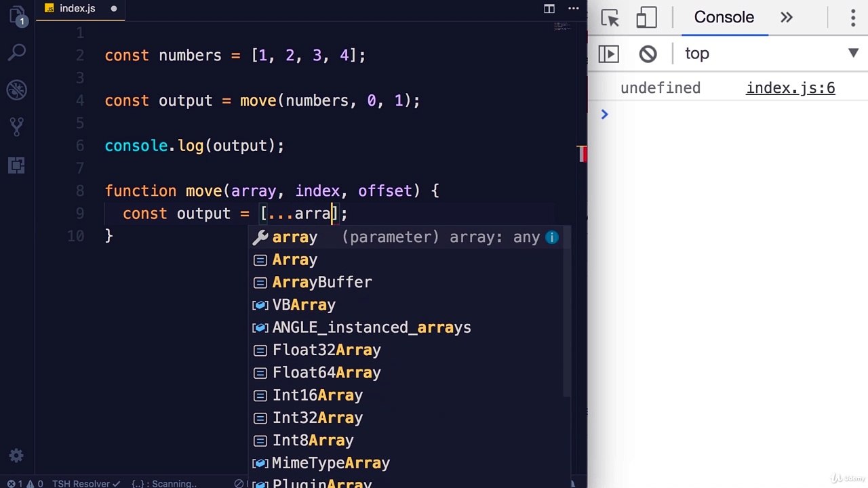868x488 pixels.
Task: Pick the 'Int8Array' suggestion
Action: [405, 441]
